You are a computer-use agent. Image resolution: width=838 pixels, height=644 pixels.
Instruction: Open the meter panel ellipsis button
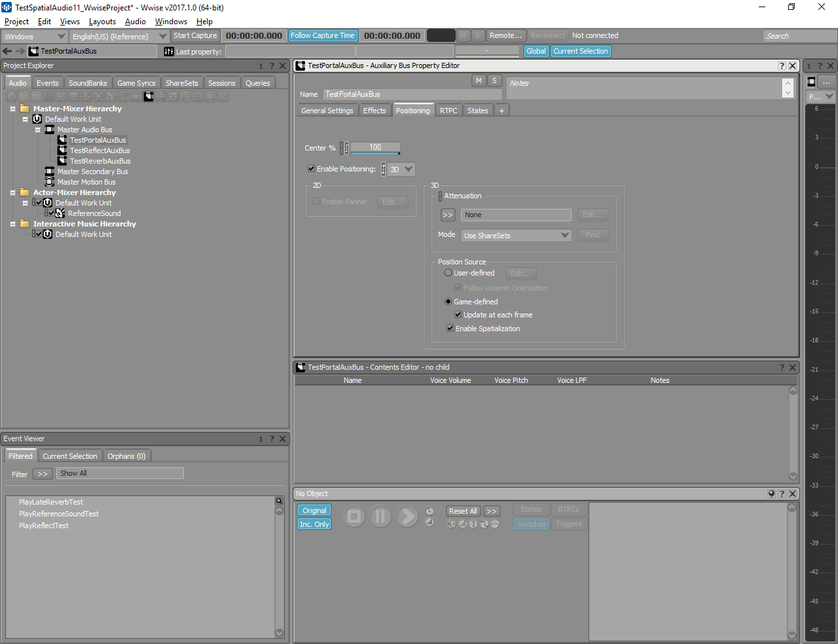(x=827, y=82)
